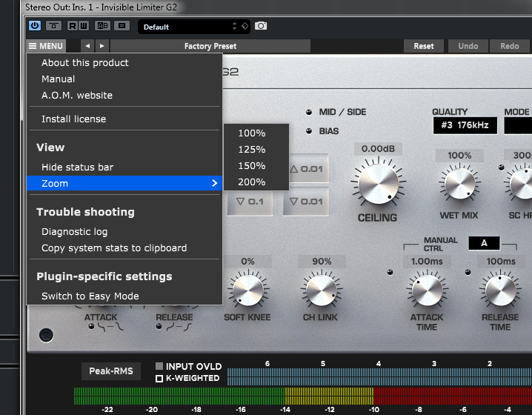The height and width of the screenshot is (415, 532).
Task: Toggle the plugin power bypass button
Action: pos(35,26)
